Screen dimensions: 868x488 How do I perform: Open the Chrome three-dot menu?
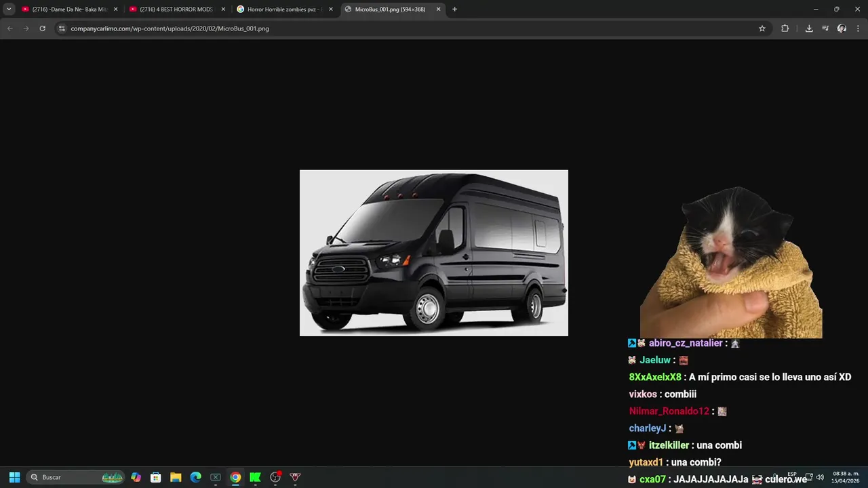pos(859,28)
